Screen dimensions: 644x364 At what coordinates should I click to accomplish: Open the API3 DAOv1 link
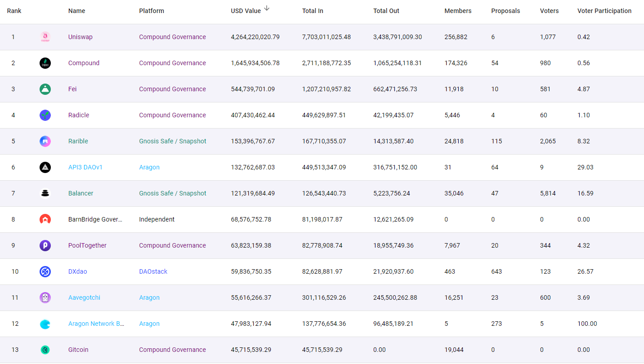(x=85, y=167)
